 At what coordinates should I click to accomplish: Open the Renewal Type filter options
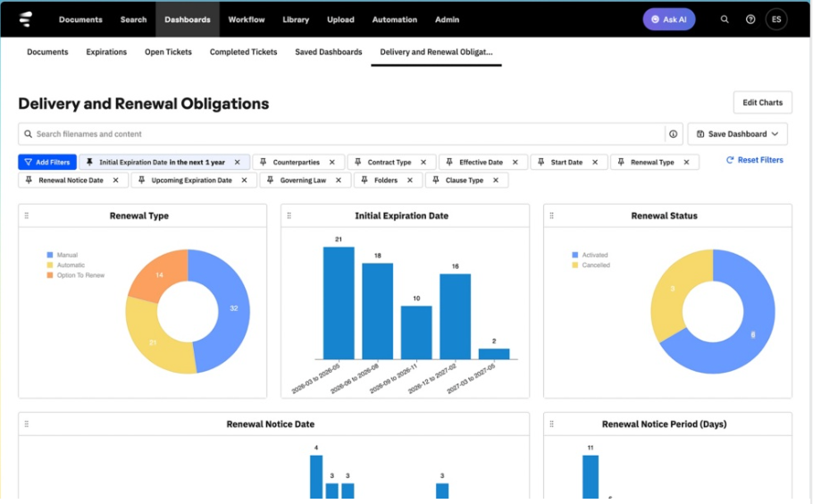point(652,163)
